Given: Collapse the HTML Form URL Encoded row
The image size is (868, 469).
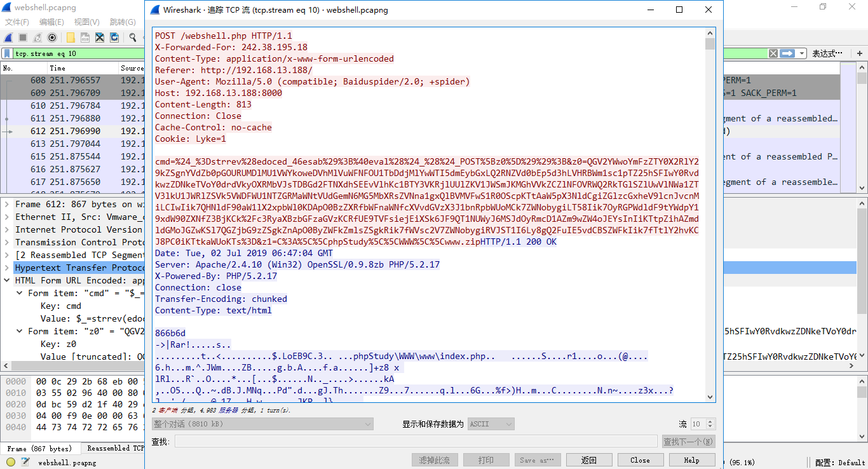Looking at the screenshot, I should tap(7, 280).
